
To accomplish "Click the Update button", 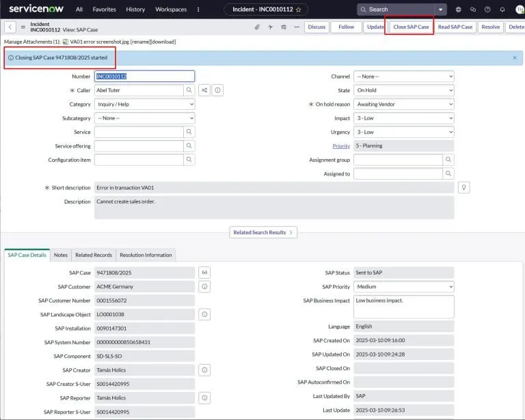I will point(376,27).
